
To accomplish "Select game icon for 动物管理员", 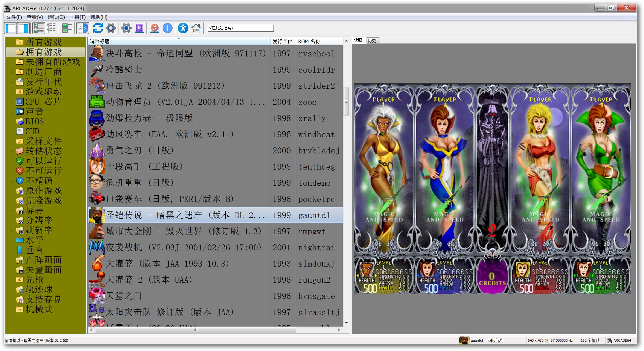I will pyautogui.click(x=97, y=102).
